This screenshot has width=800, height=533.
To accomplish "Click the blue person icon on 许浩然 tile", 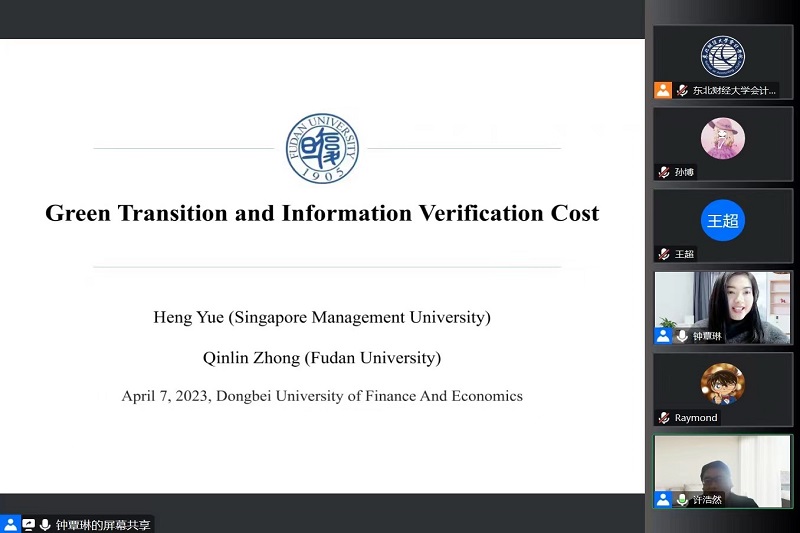I will [663, 499].
